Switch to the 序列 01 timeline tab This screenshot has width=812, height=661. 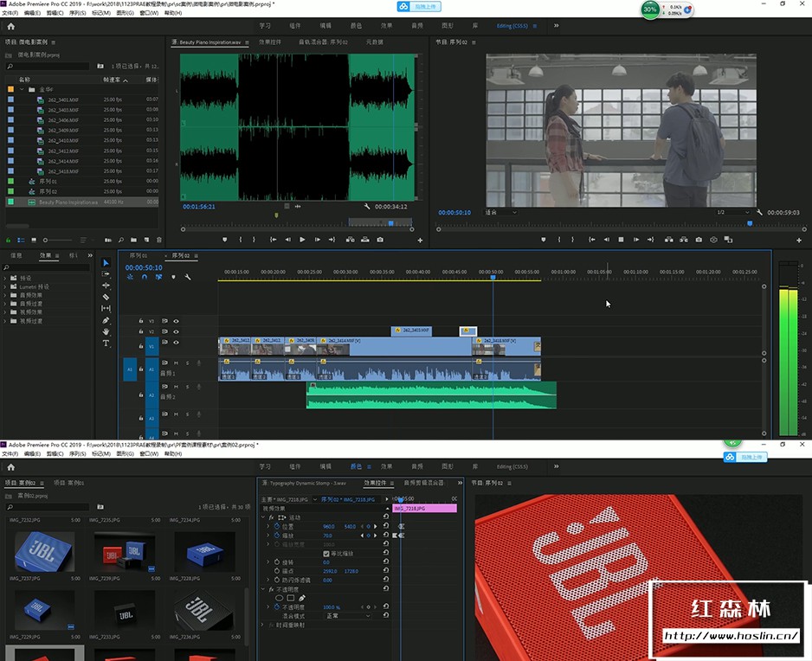(x=138, y=256)
